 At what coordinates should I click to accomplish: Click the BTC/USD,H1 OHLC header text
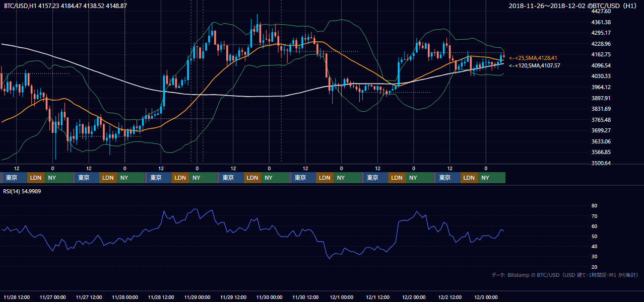(x=66, y=5)
